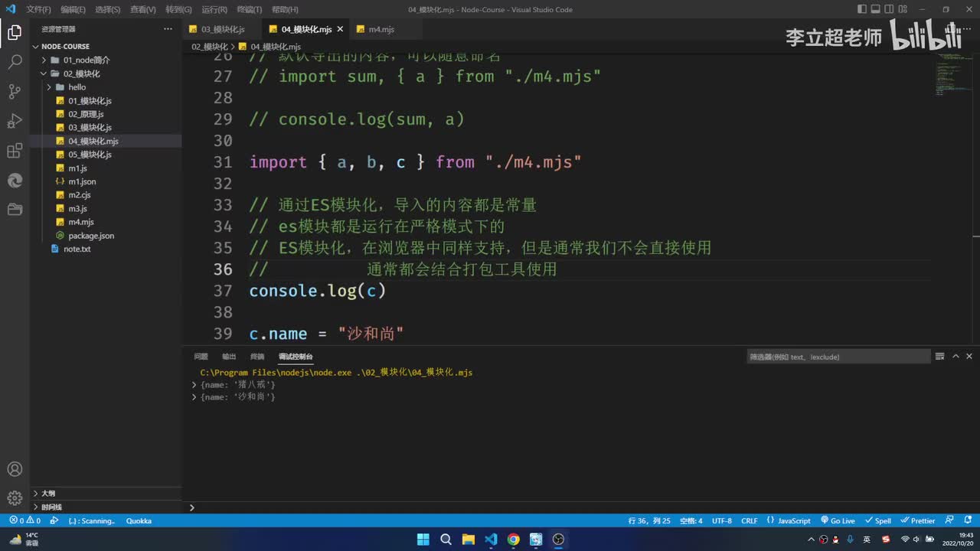Image resolution: width=980 pixels, height=551 pixels.
Task: Open Chrome from the Windows taskbar
Action: click(513, 540)
